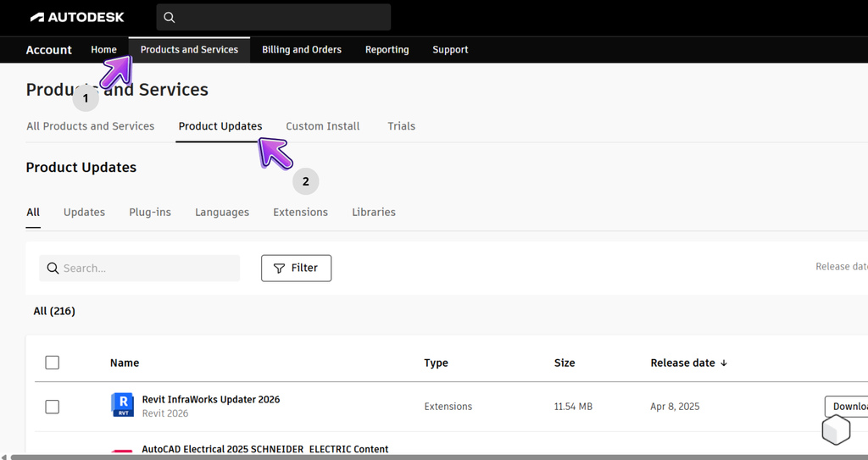
Task: Click the magnifier icon in top search bar
Action: (x=170, y=18)
